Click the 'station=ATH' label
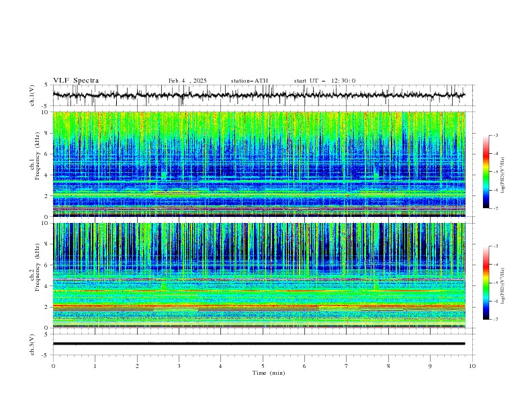The height and width of the screenshot is (411, 532). coord(249,81)
